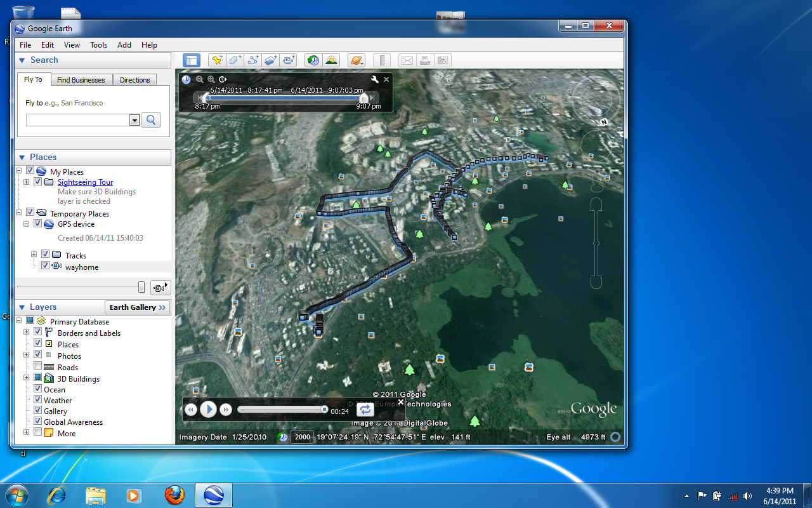This screenshot has height=508, width=812.
Task: Hide the sidebar using toolbar icon
Action: click(192, 60)
